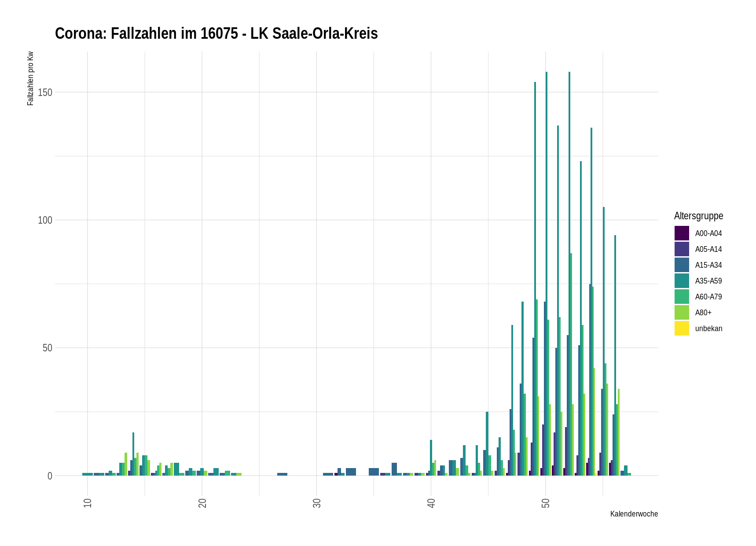Click the legend text label A80+

703,313
